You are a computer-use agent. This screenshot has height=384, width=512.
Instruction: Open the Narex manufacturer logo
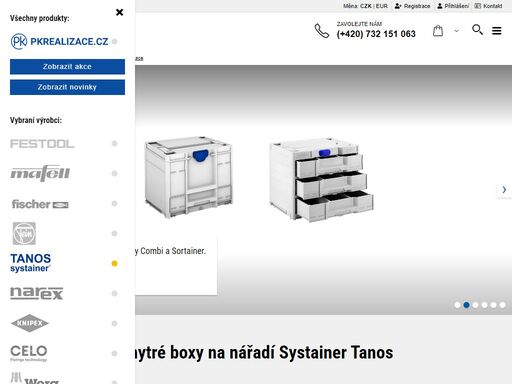[x=37, y=293]
